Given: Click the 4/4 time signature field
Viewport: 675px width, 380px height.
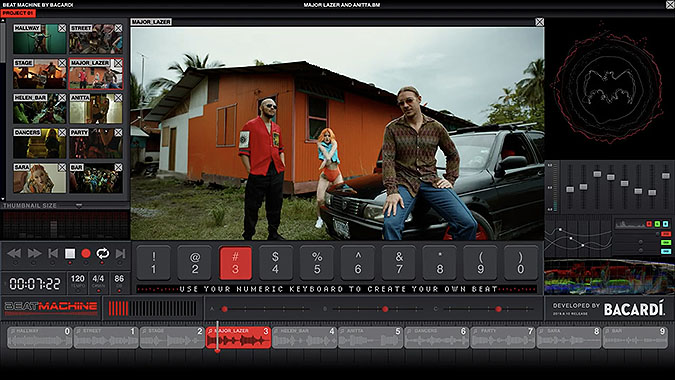Looking at the screenshot, I should [x=98, y=282].
